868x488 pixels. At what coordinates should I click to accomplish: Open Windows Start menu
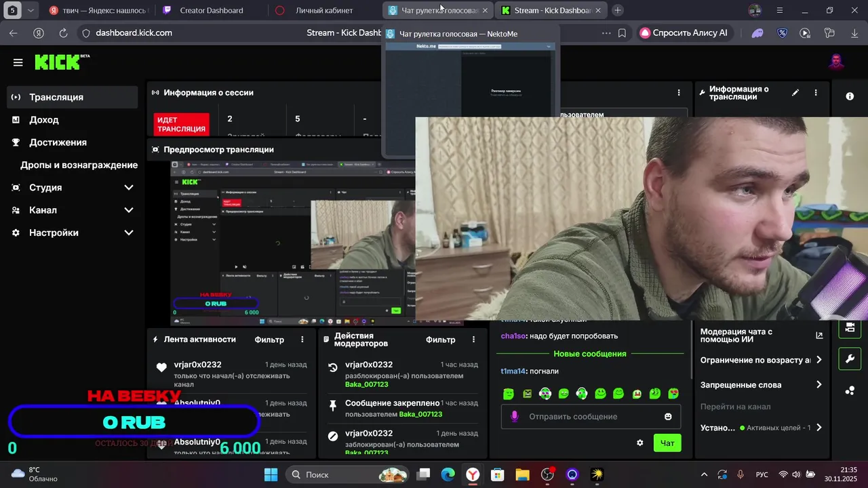(271, 474)
